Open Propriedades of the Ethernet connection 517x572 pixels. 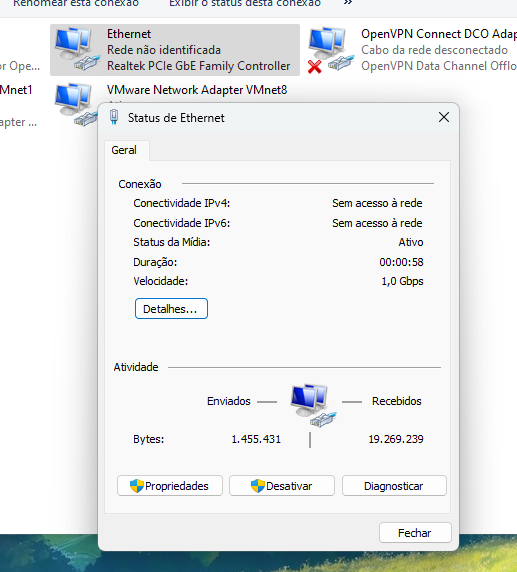pyautogui.click(x=170, y=486)
